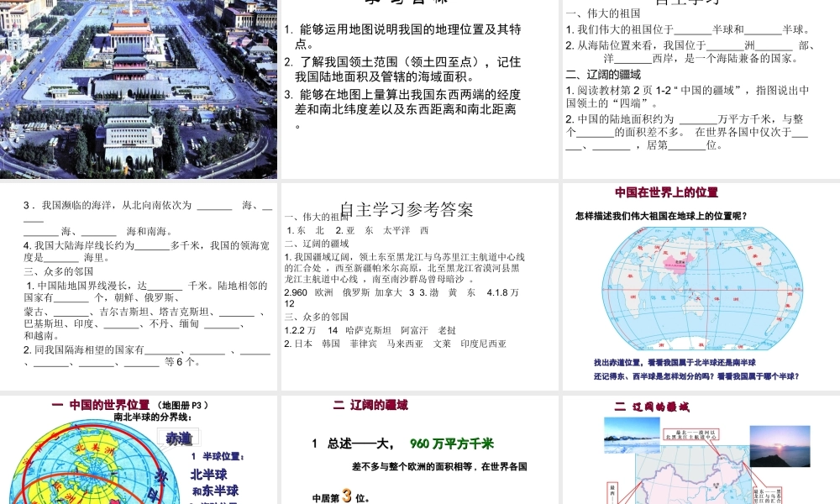The image size is (840, 504).
Task: Click the heading 二、辽阔的疆域 in the blanks slide
Action: (603, 75)
